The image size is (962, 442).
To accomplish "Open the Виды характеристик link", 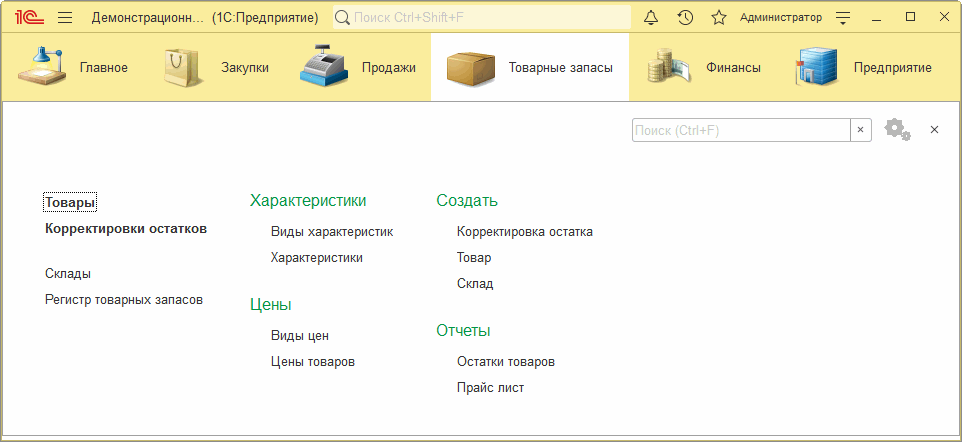I will click(332, 232).
